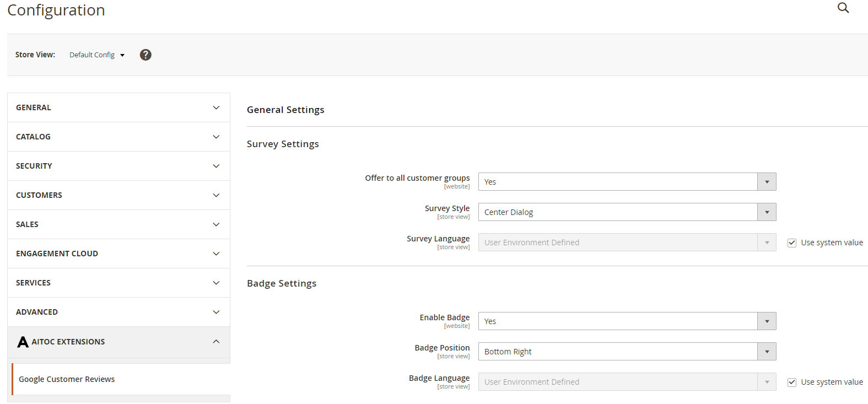Open the GENERAL config tab

coord(118,107)
